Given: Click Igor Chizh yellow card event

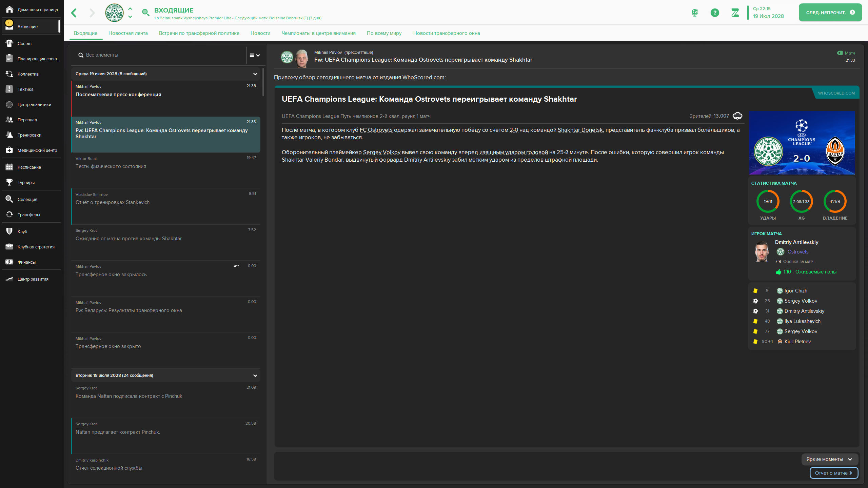Looking at the screenshot, I should click(802, 291).
